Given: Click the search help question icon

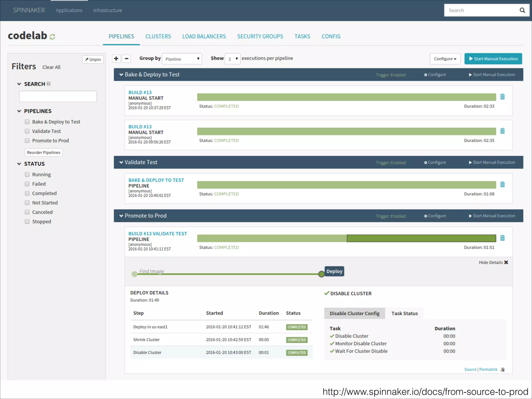Looking at the screenshot, I should pyautogui.click(x=48, y=84).
